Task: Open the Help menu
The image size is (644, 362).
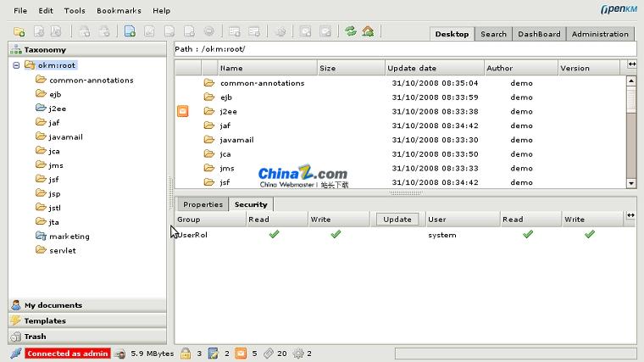Action: click(x=161, y=11)
